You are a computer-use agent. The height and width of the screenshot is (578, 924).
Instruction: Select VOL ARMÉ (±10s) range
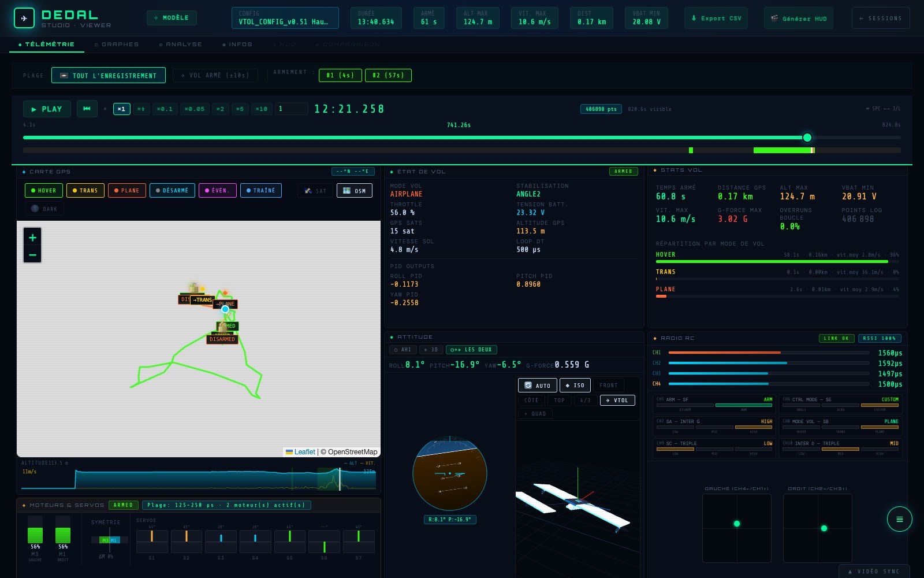pos(215,75)
